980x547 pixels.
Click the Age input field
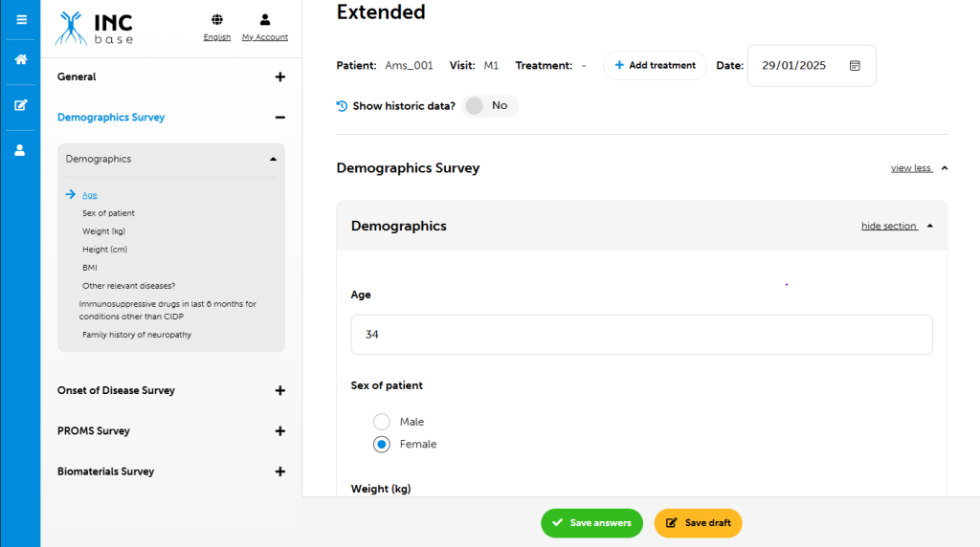[x=641, y=335]
